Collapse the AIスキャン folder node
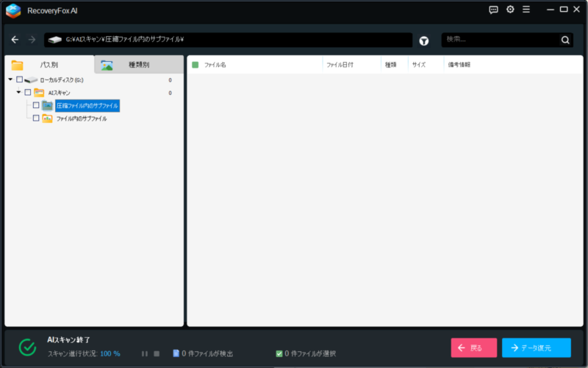The image size is (588, 368). (x=18, y=93)
